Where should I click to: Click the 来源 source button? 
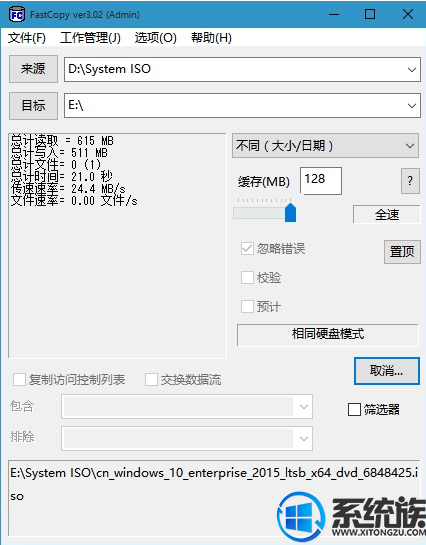click(x=33, y=69)
